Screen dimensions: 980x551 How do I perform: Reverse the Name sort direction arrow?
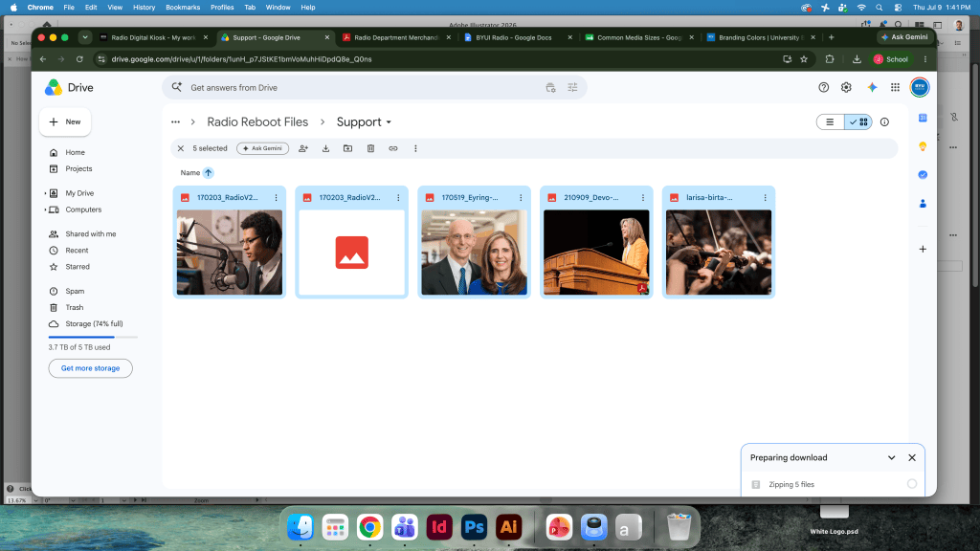208,172
